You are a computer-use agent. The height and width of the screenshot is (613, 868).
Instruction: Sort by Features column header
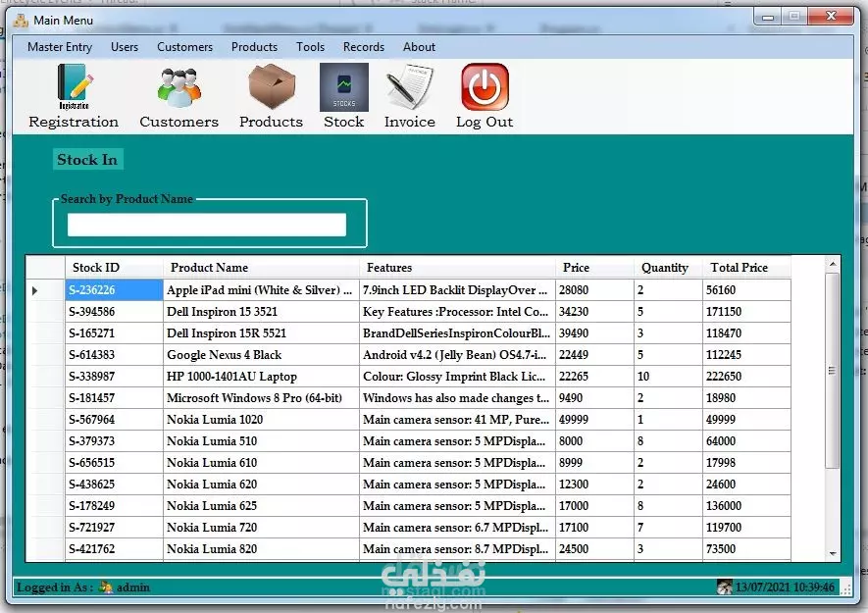click(457, 268)
